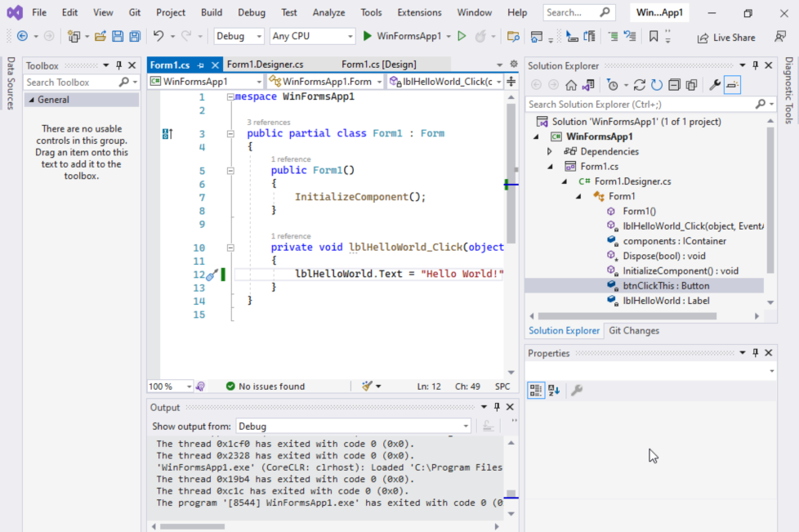Click the editor settings gear icon

click(x=514, y=65)
